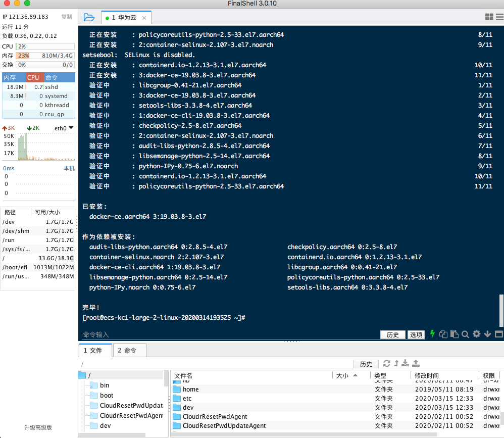Image resolution: width=504 pixels, height=438 pixels.
Task: Select home folder in file list
Action: click(335, 389)
